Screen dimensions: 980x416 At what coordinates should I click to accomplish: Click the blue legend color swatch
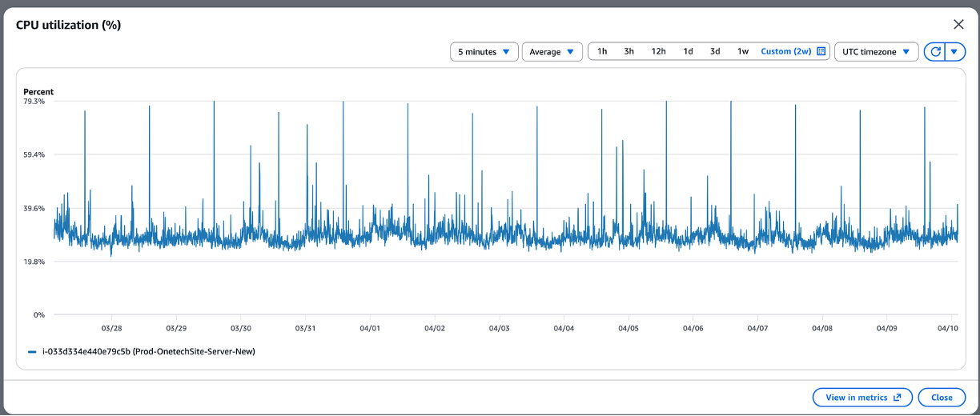pos(32,351)
